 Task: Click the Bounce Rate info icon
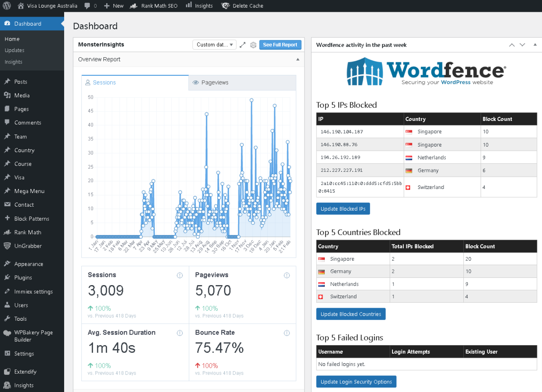[x=287, y=333]
